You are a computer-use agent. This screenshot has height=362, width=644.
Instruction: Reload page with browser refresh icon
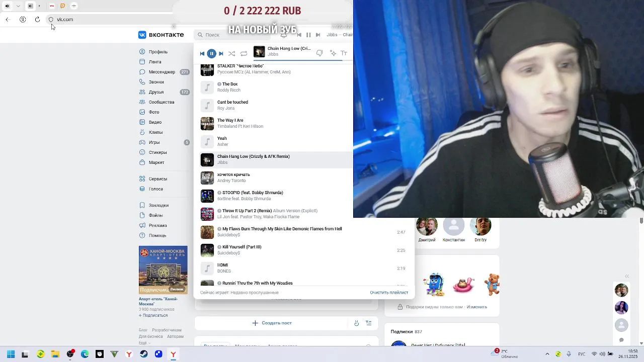37,20
